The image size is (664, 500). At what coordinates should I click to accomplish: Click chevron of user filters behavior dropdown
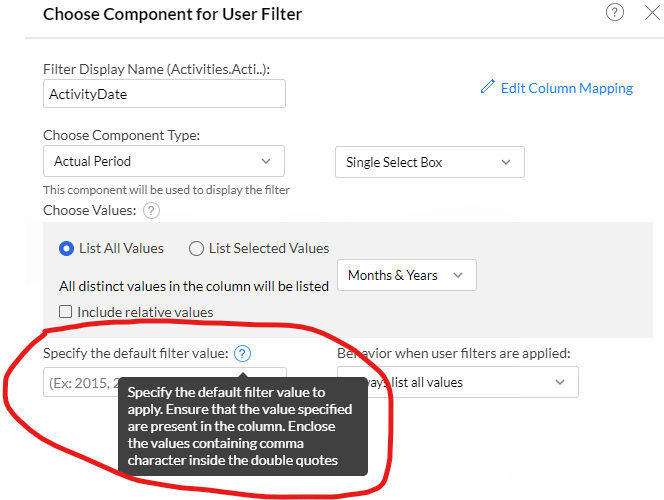pyautogui.click(x=560, y=382)
